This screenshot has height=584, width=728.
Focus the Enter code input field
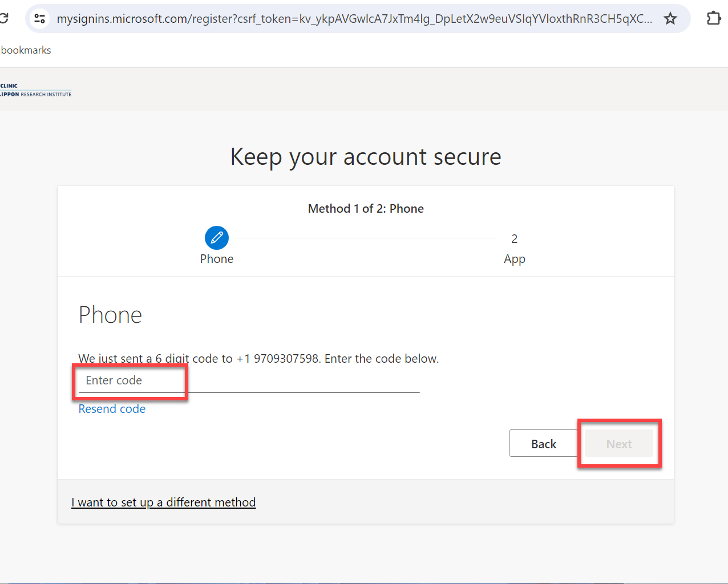(x=248, y=381)
